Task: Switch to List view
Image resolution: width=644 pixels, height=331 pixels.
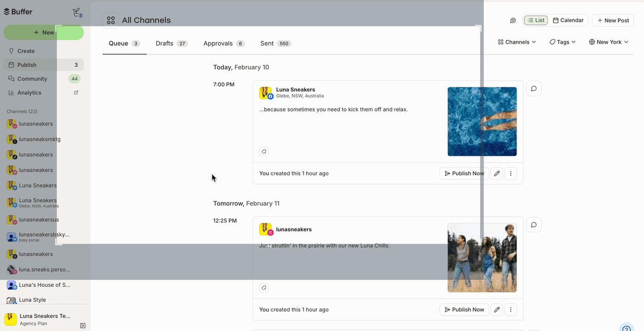Action: click(536, 21)
